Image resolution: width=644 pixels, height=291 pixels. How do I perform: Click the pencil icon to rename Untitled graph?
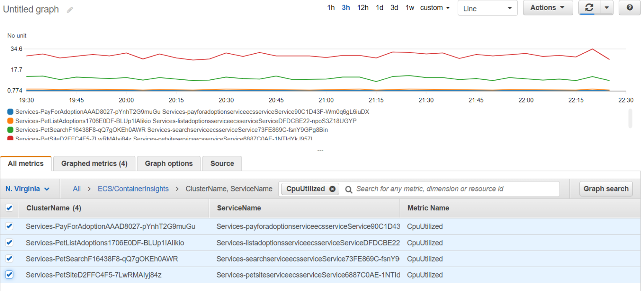point(70,9)
